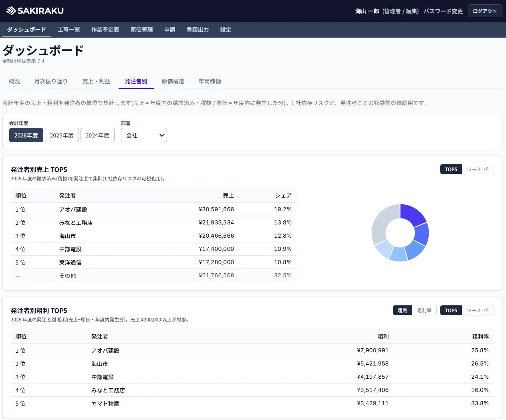Go to 作業予定表 in the navigation

pos(105,30)
